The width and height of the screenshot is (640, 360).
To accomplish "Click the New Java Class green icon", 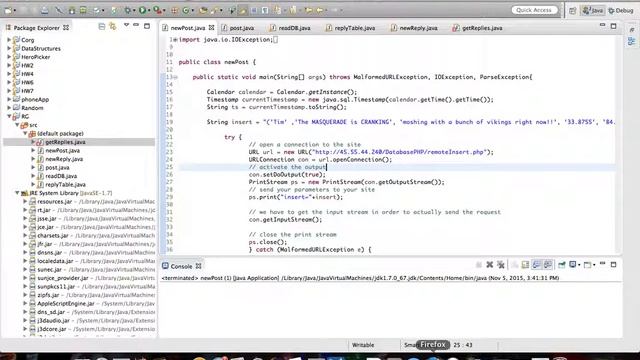I will click(x=186, y=10).
